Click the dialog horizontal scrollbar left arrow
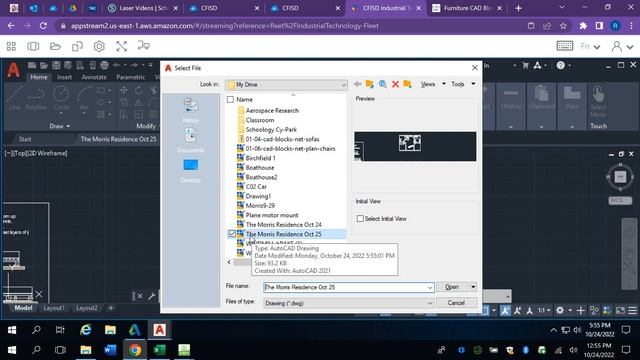This screenshot has width=640, height=360. click(229, 262)
